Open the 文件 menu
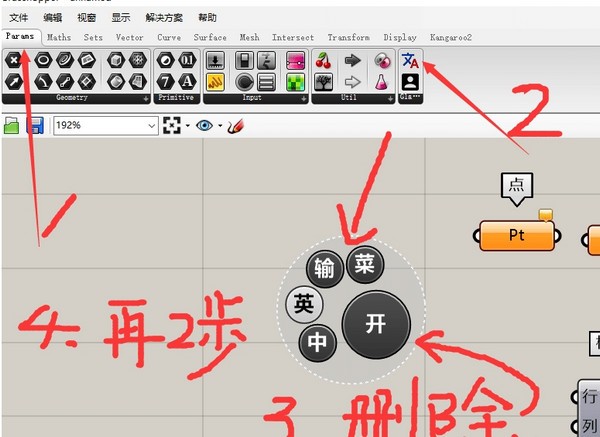Viewport: 600px width, 437px height. [19, 18]
